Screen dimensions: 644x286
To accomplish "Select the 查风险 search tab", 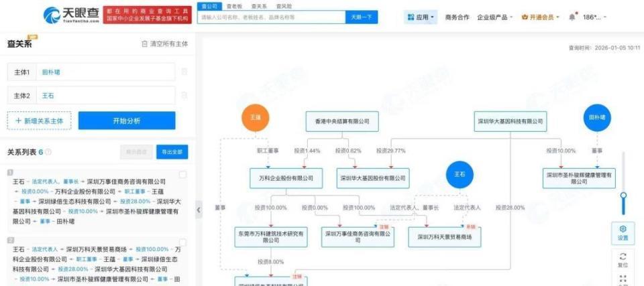I will [x=284, y=6].
